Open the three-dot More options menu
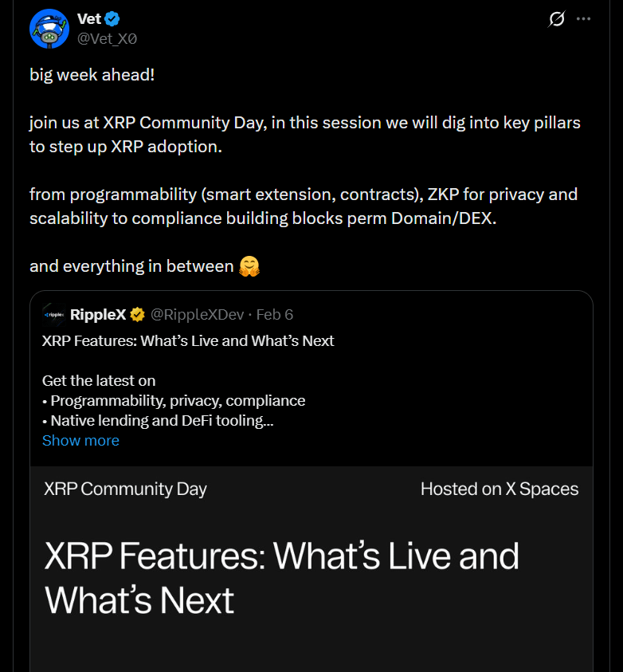The height and width of the screenshot is (672, 623). [584, 19]
